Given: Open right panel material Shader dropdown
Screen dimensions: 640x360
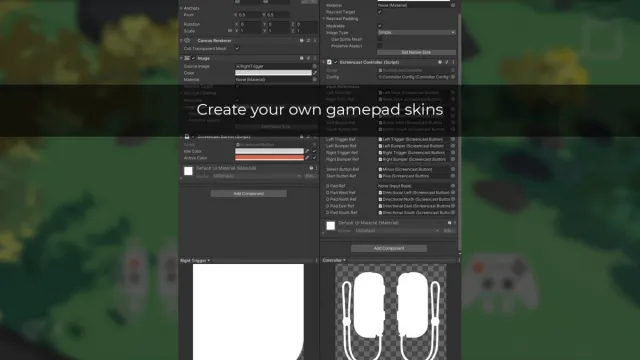Looking at the screenshot, I should coord(397,231).
